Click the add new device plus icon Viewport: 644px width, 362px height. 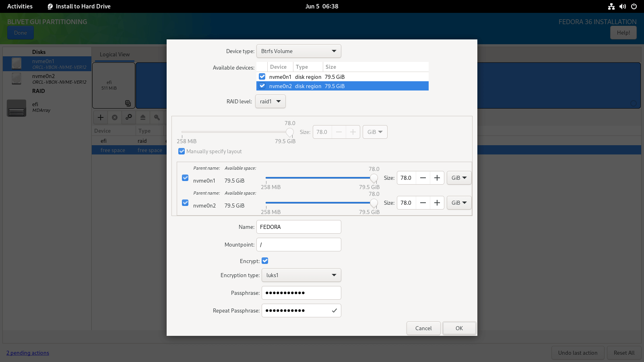click(101, 117)
